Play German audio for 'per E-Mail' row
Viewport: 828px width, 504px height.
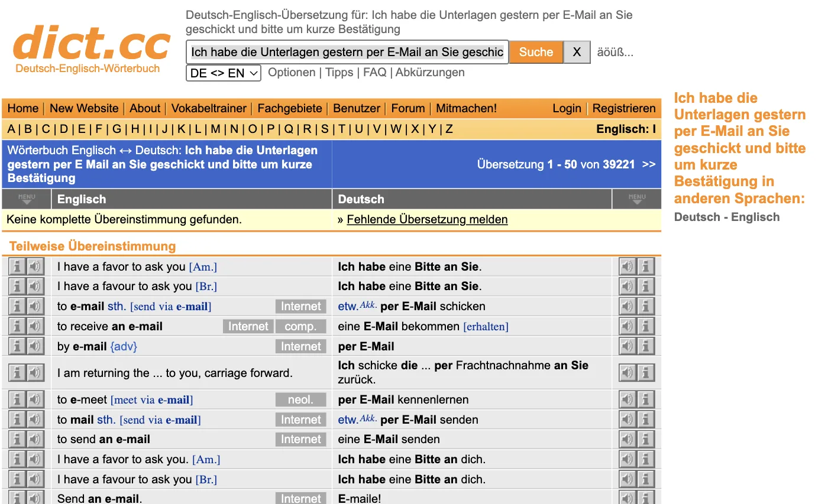628,346
